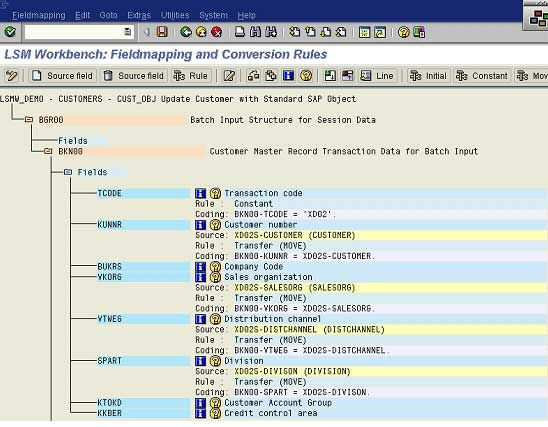This screenshot has width=548, height=427.
Task: Click the Constant button
Action: [482, 76]
